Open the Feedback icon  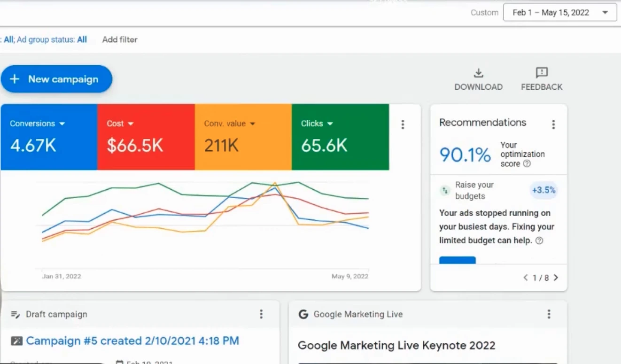542,73
